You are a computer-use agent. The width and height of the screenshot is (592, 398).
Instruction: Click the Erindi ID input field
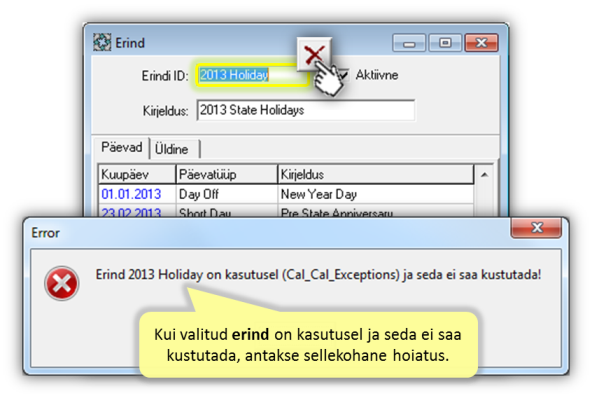click(x=252, y=75)
